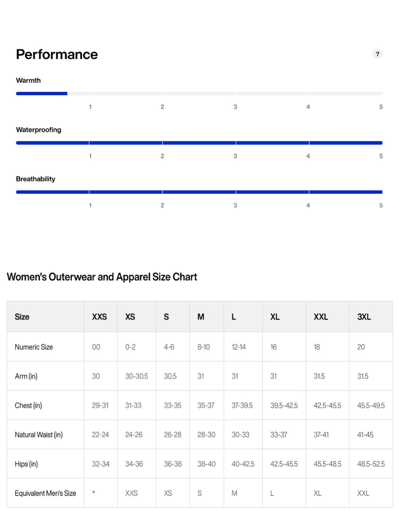The height and width of the screenshot is (532, 399).
Task: Select the 3XL column header
Action: [x=371, y=317]
